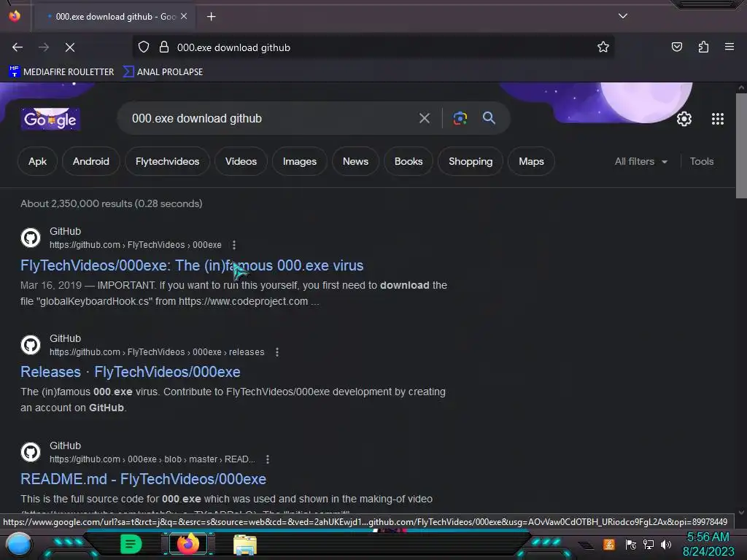Open the Start orb on the taskbar
Screen dimensions: 747x560
[19, 544]
